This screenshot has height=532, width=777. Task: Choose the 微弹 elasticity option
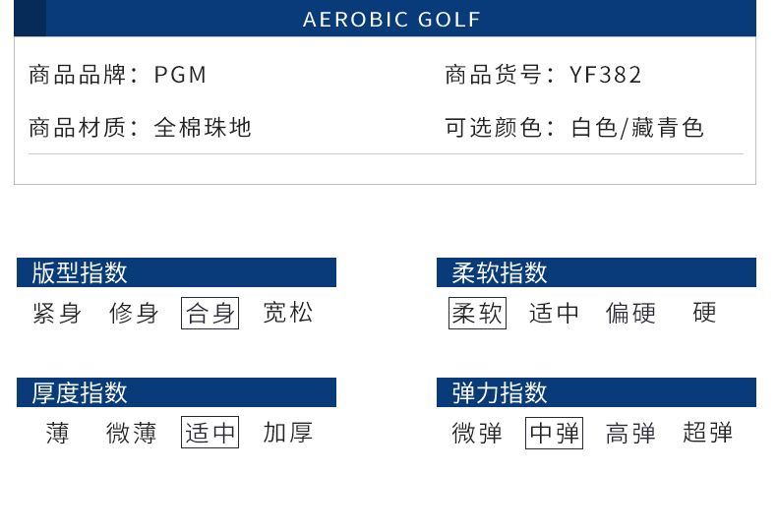(x=477, y=433)
